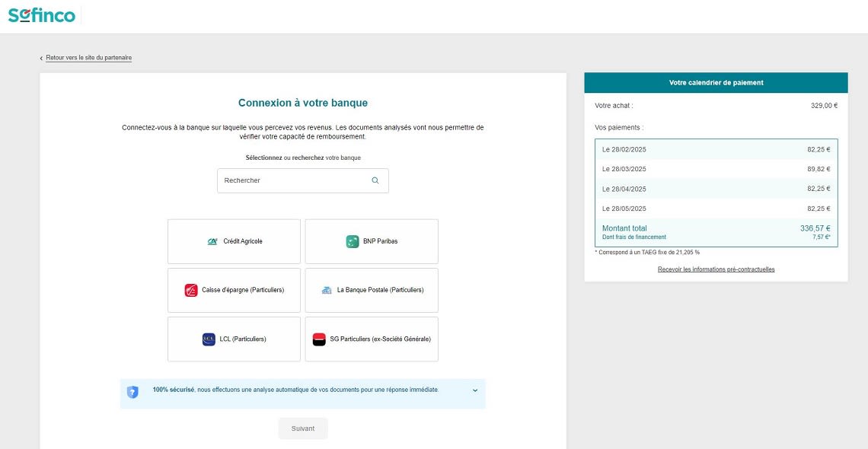Go back via 'Retour vers le site du partenaire'

pos(88,57)
